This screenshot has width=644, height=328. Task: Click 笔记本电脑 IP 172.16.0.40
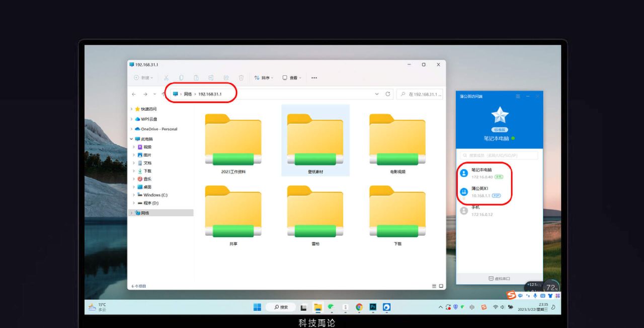[482, 177]
